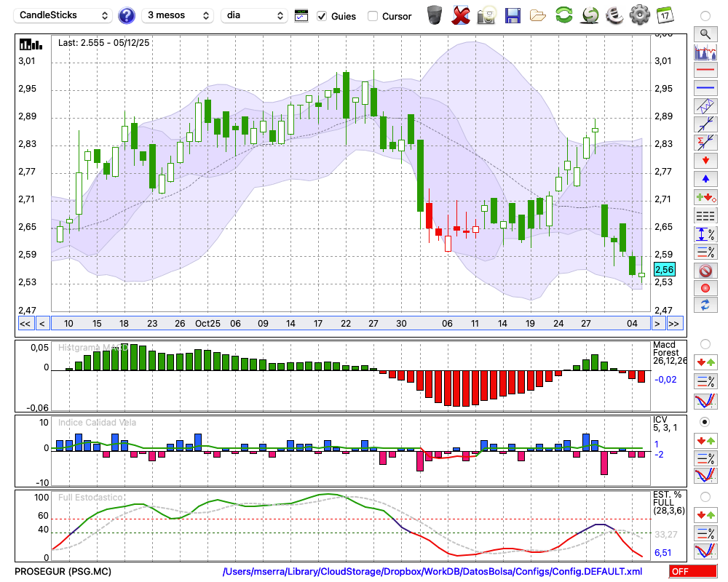Viewport: 728px width, 582px height.
Task: Select the sigma regression line tool
Action: 705,143
